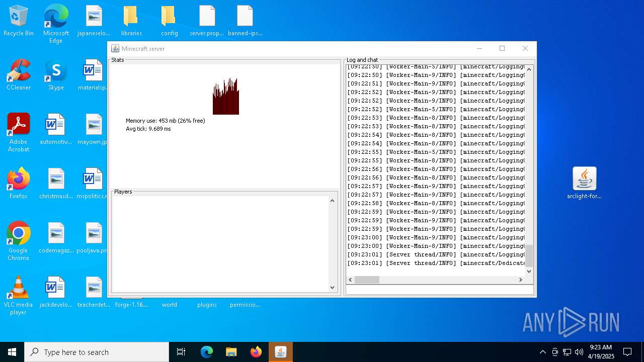The image size is (644, 362).
Task: Click the log scroll up arrow
Action: (x=529, y=69)
